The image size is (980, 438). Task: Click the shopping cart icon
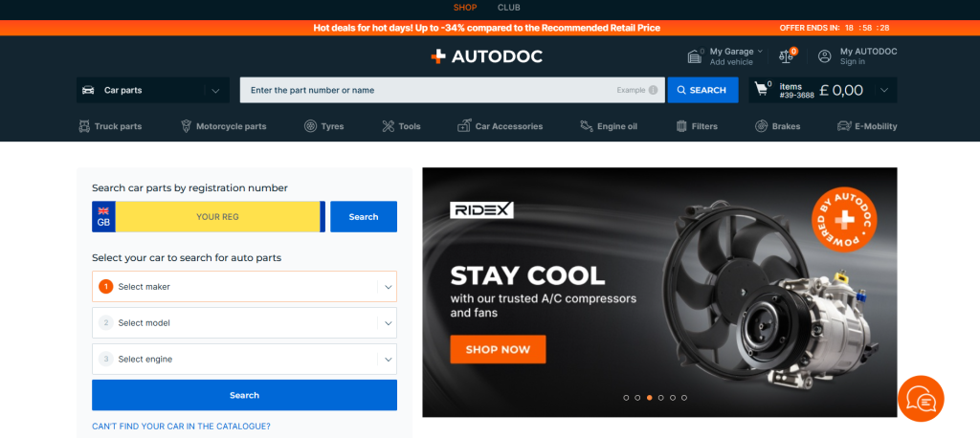point(761,89)
